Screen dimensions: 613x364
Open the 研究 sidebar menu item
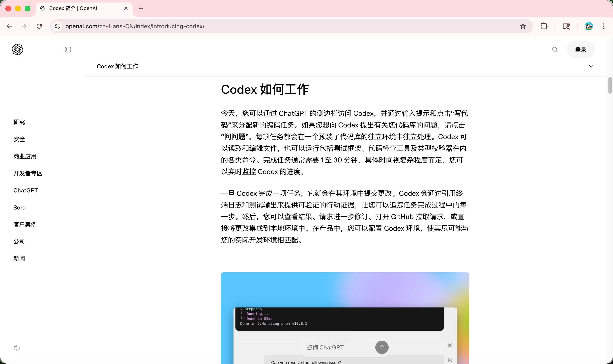click(19, 122)
